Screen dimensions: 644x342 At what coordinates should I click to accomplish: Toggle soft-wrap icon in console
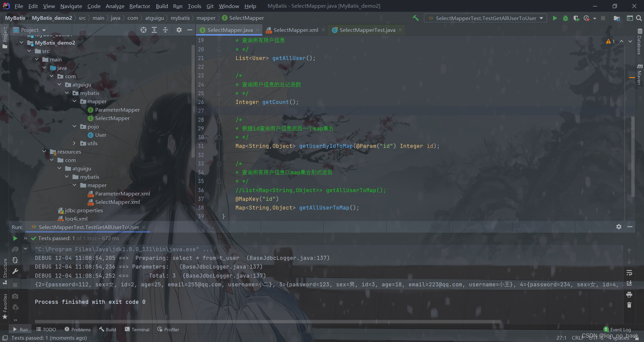[x=629, y=273]
